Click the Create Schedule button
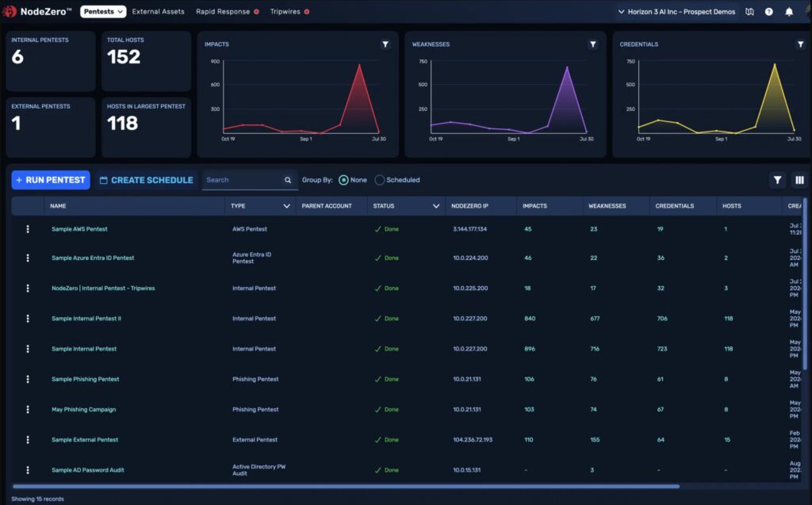Screen dimensions: 812x505 146,180
